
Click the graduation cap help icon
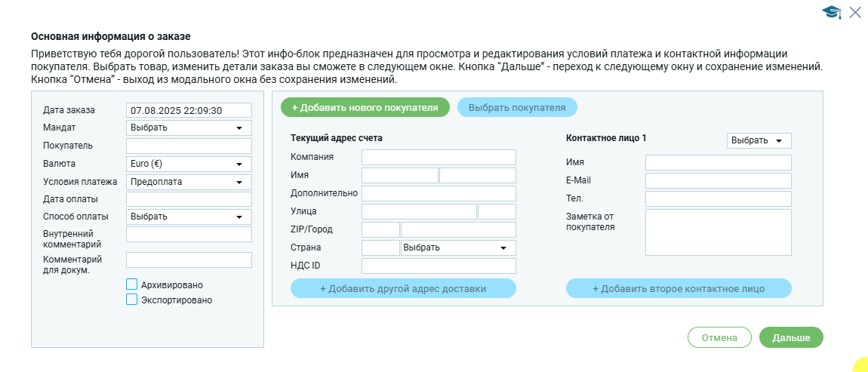click(x=832, y=12)
